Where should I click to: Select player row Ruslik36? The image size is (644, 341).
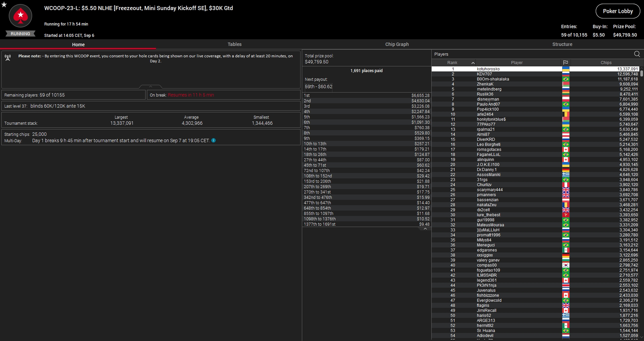[535, 94]
